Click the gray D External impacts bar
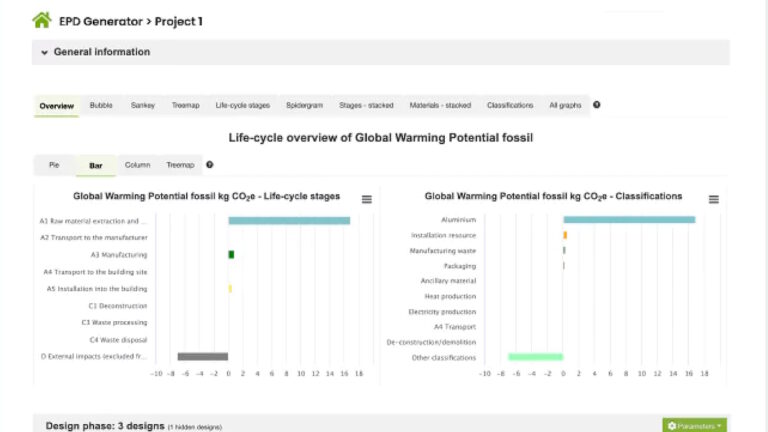Viewport: 768px width, 432px height. tap(203, 356)
